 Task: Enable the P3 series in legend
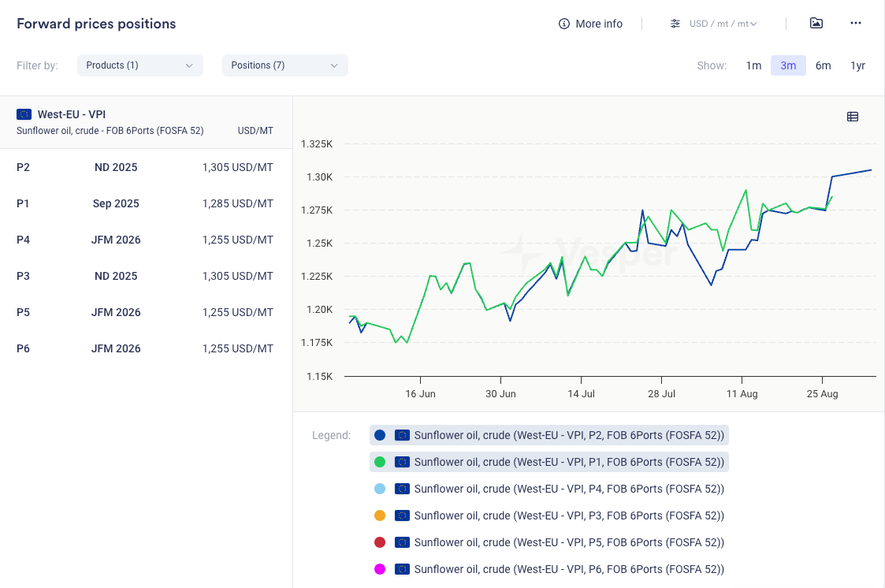tap(548, 515)
